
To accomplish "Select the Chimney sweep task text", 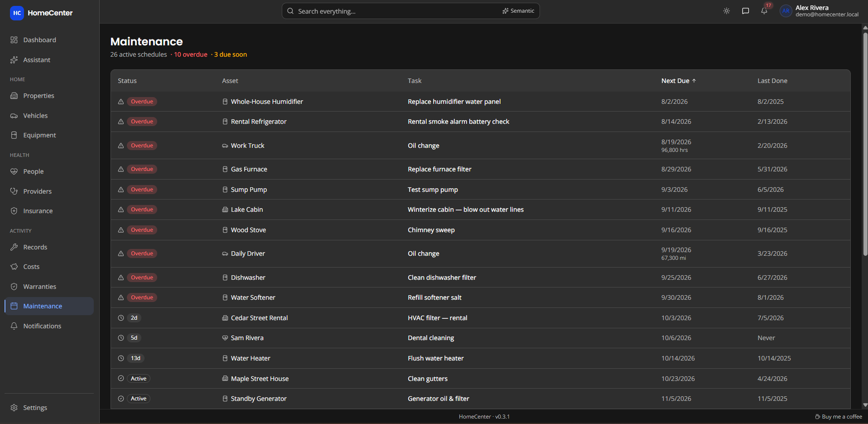I will point(431,230).
